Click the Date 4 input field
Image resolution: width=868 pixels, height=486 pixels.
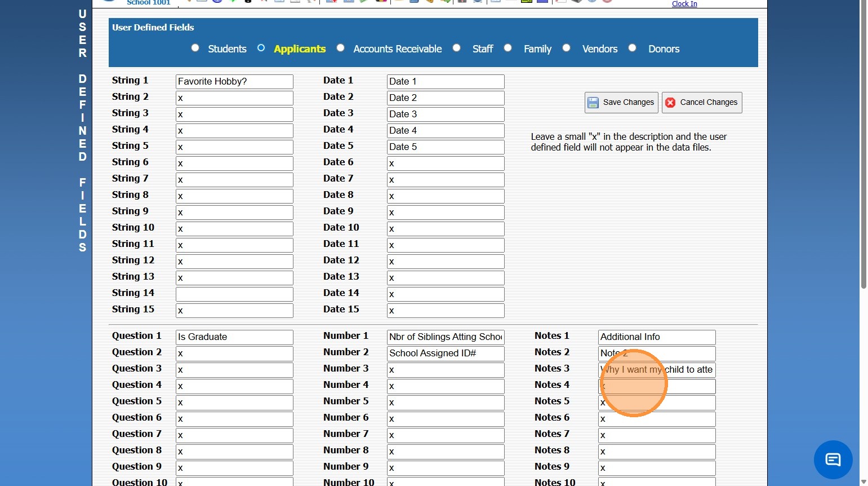[x=446, y=131]
